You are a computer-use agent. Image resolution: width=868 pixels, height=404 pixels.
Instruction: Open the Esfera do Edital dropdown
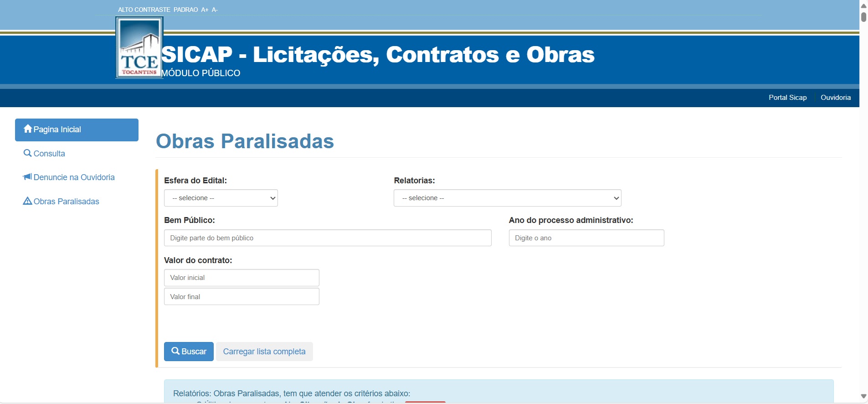221,198
